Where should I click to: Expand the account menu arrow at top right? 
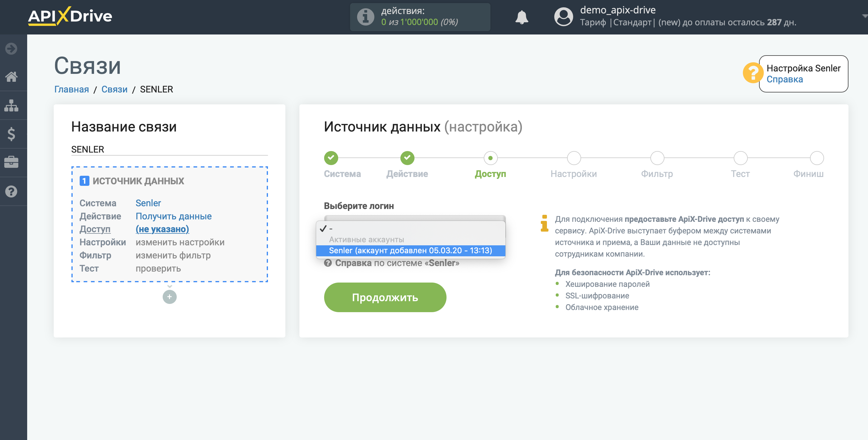864,16
